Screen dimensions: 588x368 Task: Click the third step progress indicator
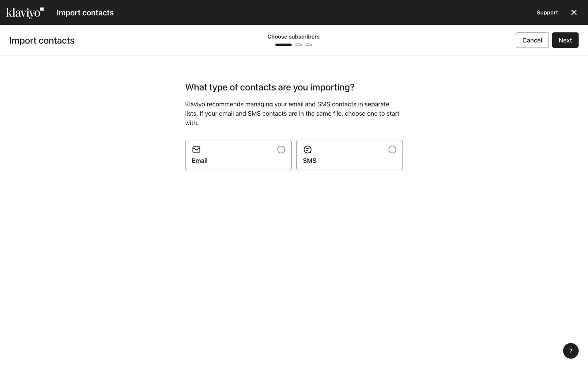tap(309, 45)
